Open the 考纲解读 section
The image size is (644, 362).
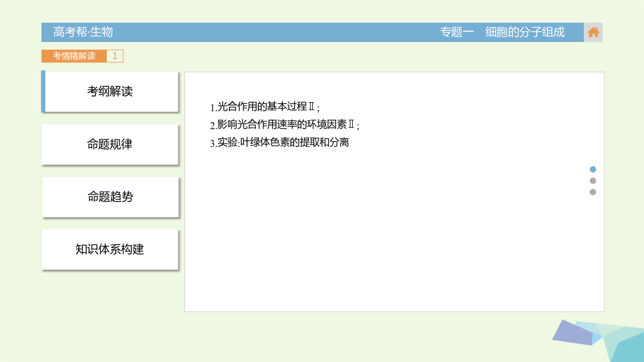click(110, 91)
